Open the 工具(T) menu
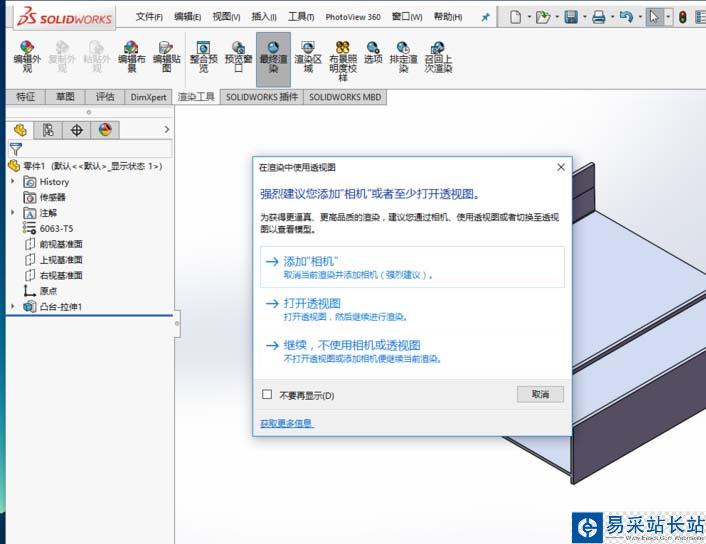 [301, 17]
